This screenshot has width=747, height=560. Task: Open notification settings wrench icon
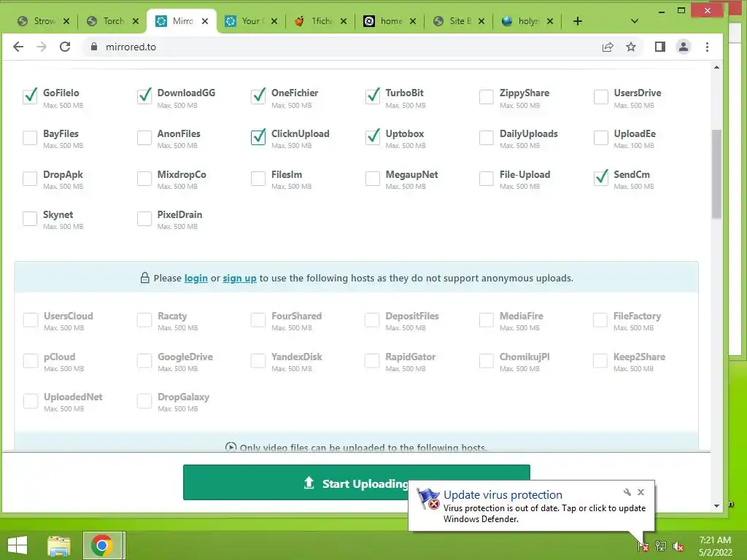click(x=627, y=492)
